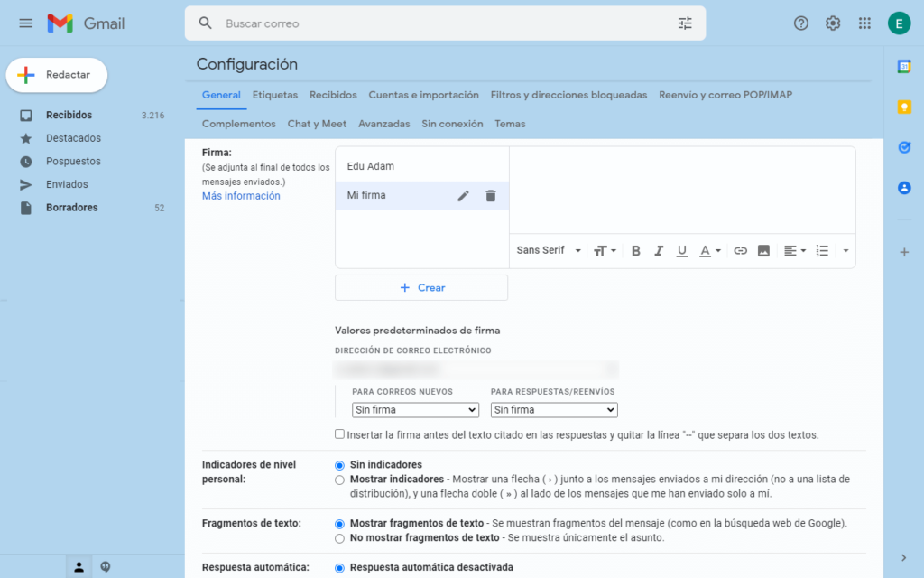
Task: Open Para respuestas/reenvíos signature dropdown
Action: click(554, 410)
